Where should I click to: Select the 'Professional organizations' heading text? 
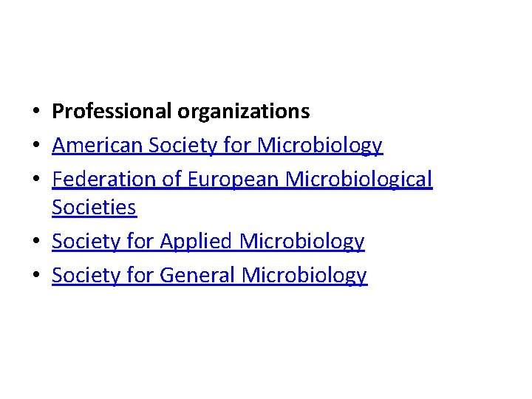[181, 112]
